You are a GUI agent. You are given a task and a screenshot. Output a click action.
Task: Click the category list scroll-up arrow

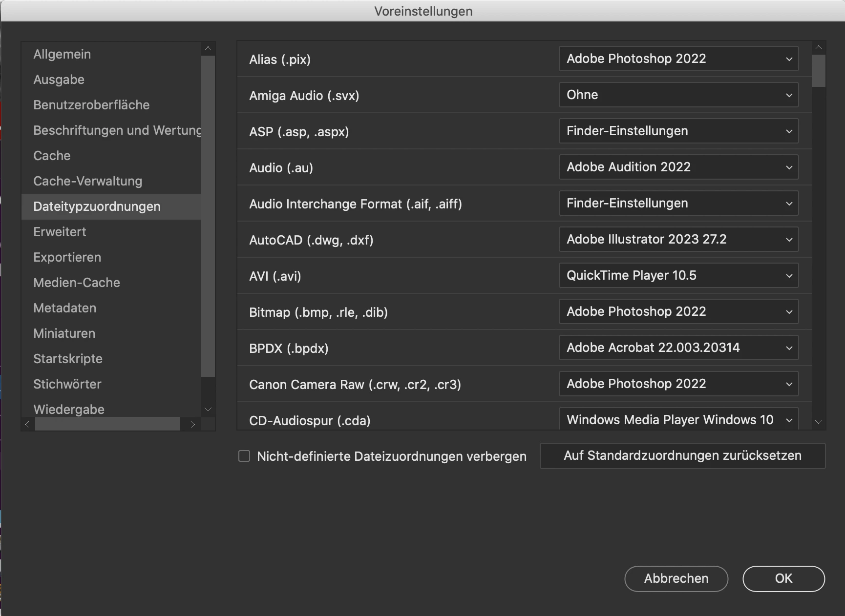tap(208, 48)
